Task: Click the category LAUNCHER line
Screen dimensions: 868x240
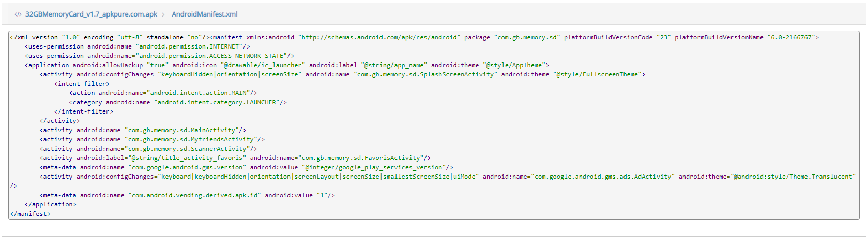Action: click(x=178, y=102)
